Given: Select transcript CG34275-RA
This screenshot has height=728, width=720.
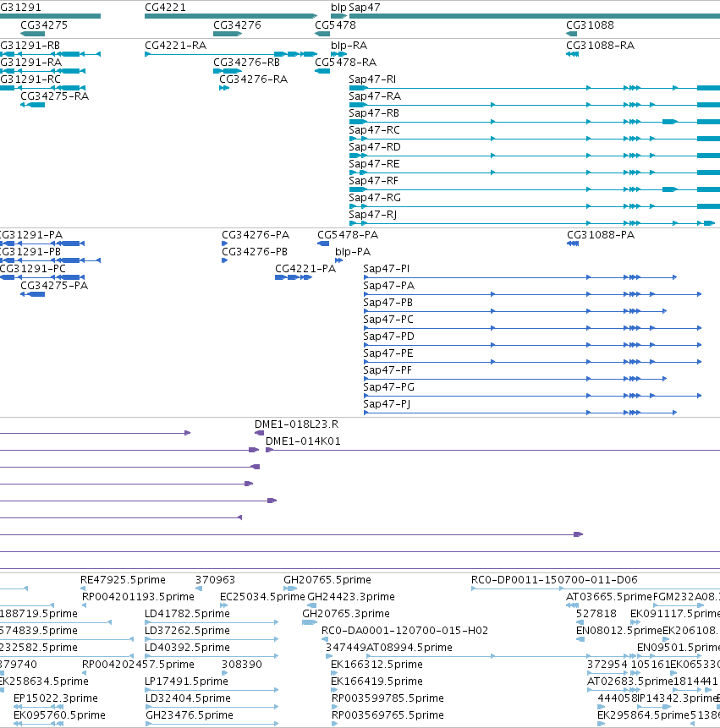Looking at the screenshot, I should tap(54, 96).
